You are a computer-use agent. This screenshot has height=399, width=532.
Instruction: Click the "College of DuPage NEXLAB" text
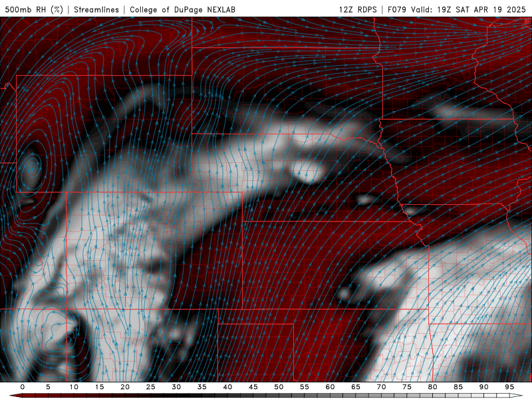coord(182,9)
